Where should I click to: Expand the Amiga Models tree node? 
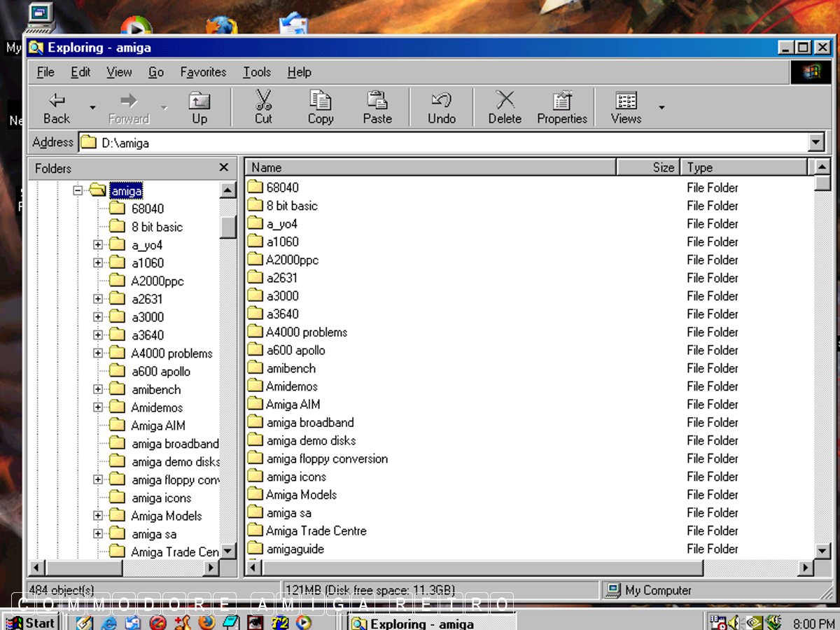(x=98, y=516)
